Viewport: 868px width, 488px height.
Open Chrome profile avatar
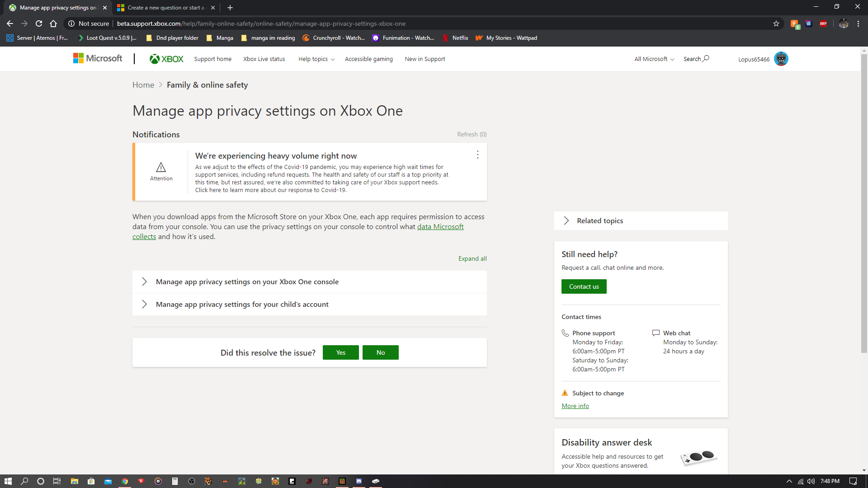pyautogui.click(x=844, y=23)
